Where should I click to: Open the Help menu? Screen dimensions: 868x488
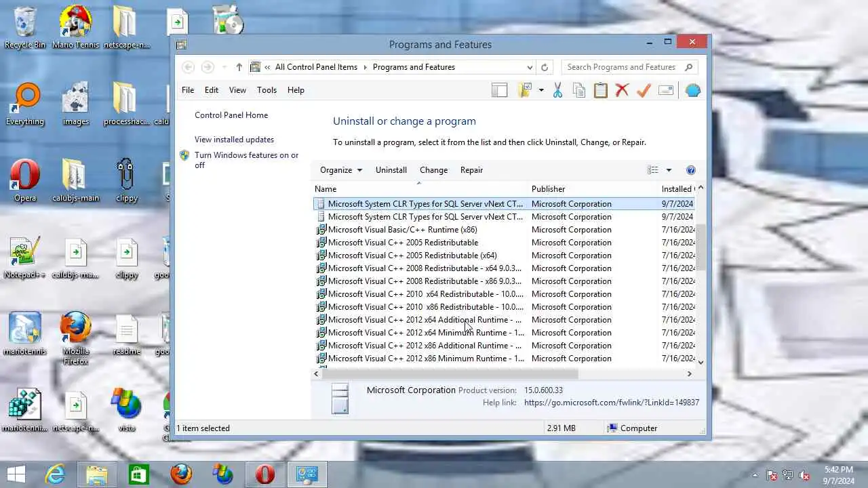[x=296, y=90]
